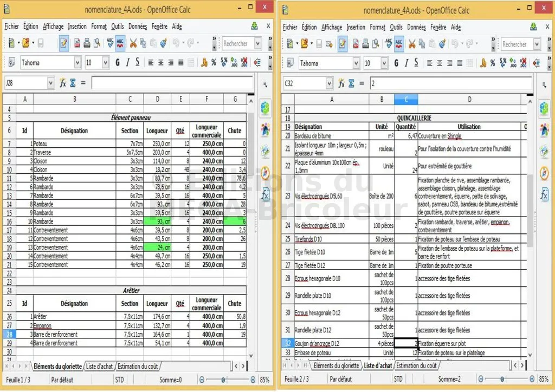Open the Function Wizard in right window
Screen dimensions: 555x392
(x=341, y=83)
